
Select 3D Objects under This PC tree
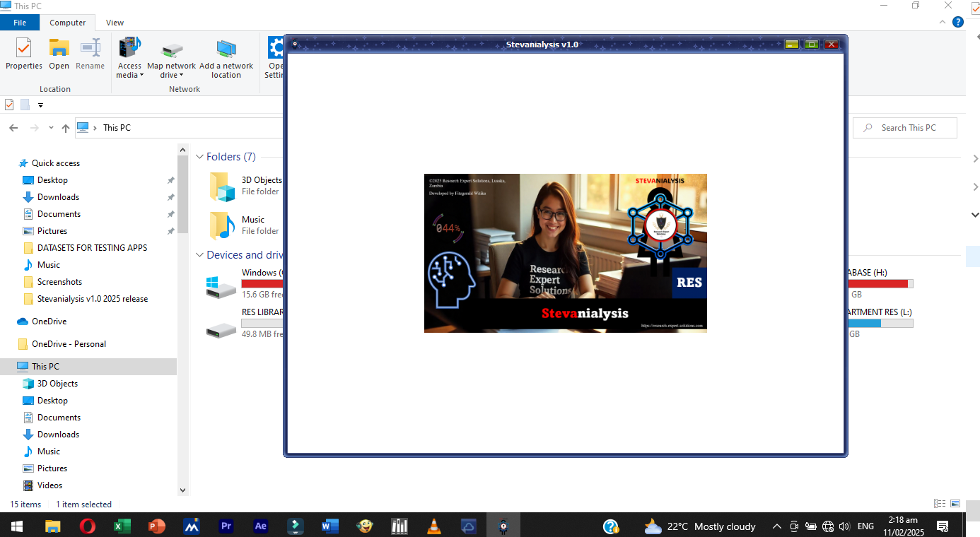click(57, 384)
